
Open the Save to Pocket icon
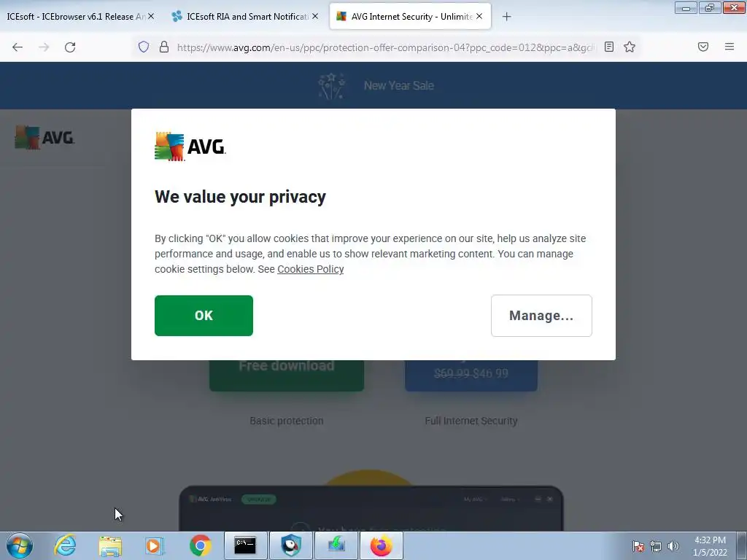pos(703,47)
